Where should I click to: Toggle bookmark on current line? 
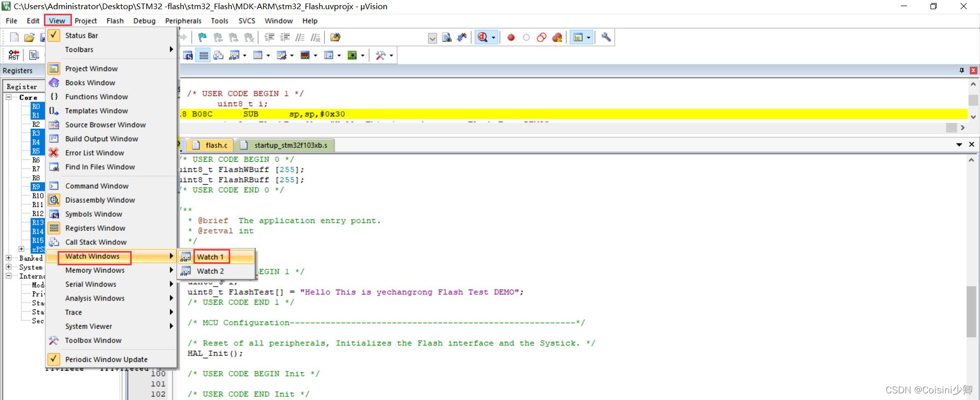click(203, 37)
